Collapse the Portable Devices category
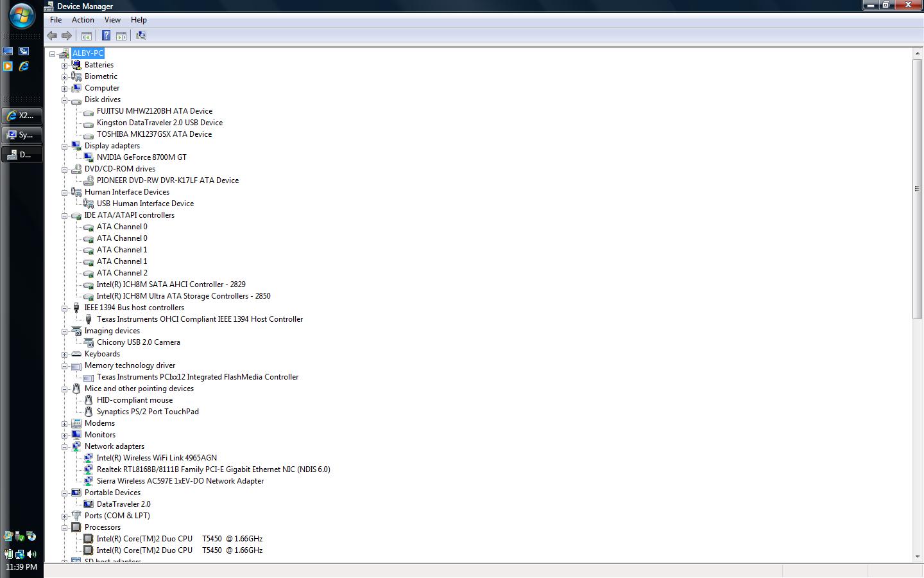The height and width of the screenshot is (578, 924). click(x=65, y=493)
